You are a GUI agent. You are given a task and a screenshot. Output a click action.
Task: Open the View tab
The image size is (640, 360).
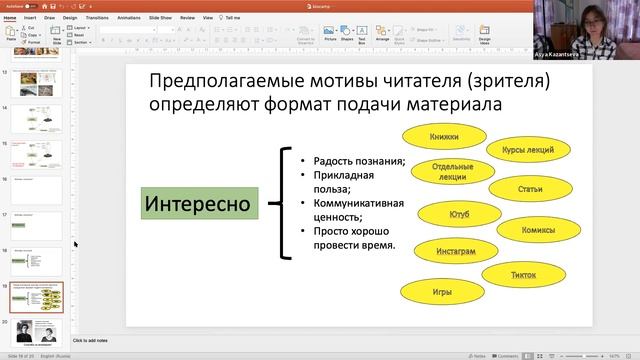[208, 18]
